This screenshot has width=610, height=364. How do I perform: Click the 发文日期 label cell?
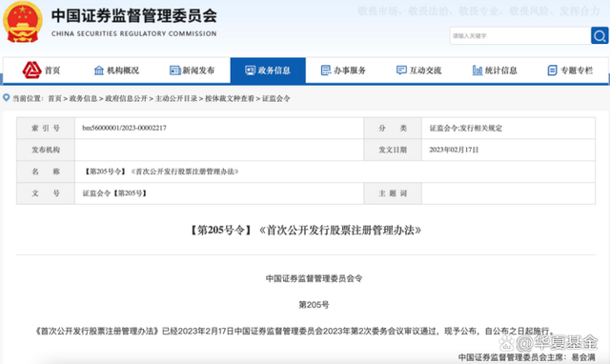pos(393,150)
